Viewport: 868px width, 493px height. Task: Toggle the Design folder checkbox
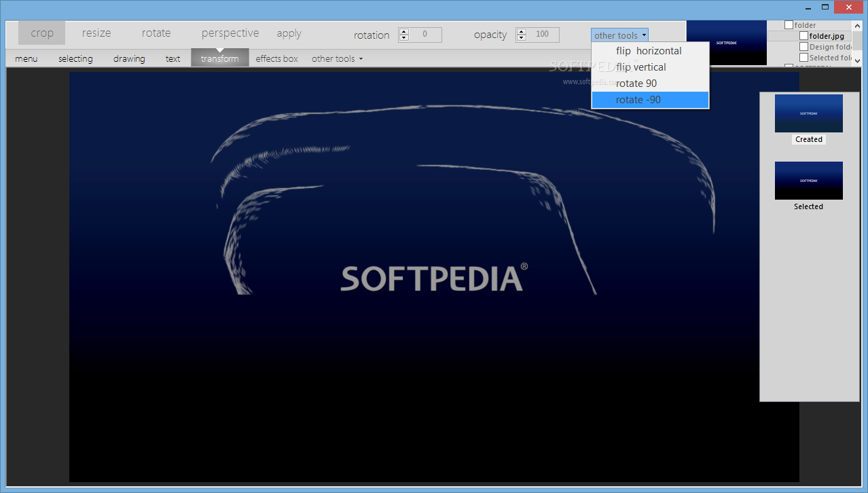pyautogui.click(x=803, y=47)
